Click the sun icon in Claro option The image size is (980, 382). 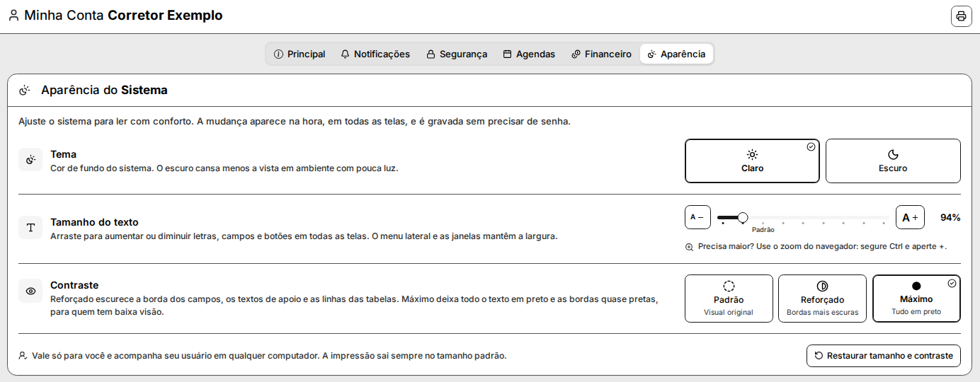tap(752, 154)
